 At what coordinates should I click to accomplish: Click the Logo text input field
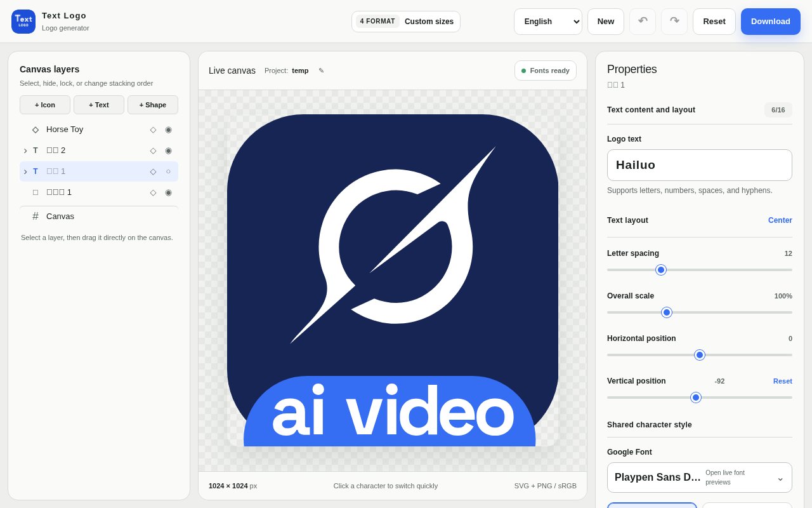[700, 165]
